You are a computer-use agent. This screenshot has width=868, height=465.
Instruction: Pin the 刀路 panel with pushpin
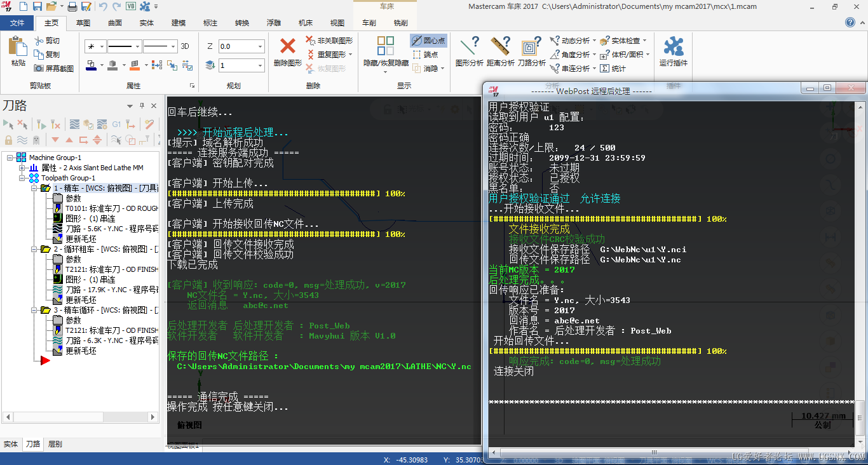coord(142,106)
